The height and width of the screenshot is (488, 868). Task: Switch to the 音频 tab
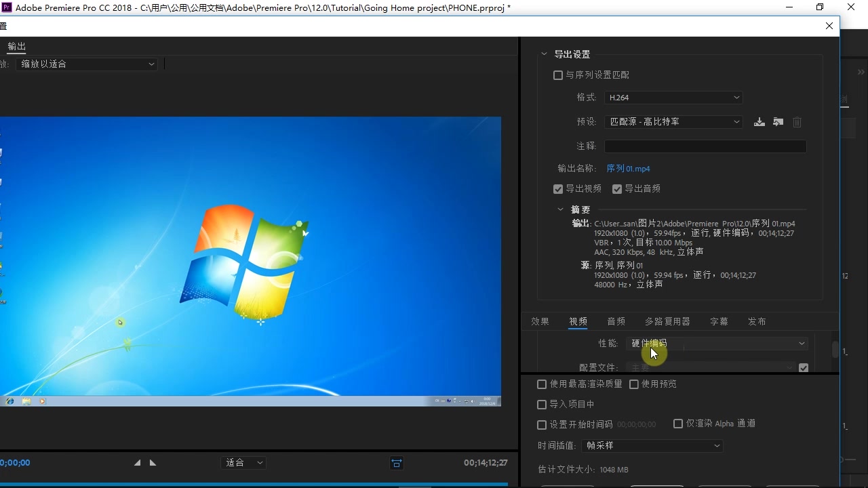616,322
